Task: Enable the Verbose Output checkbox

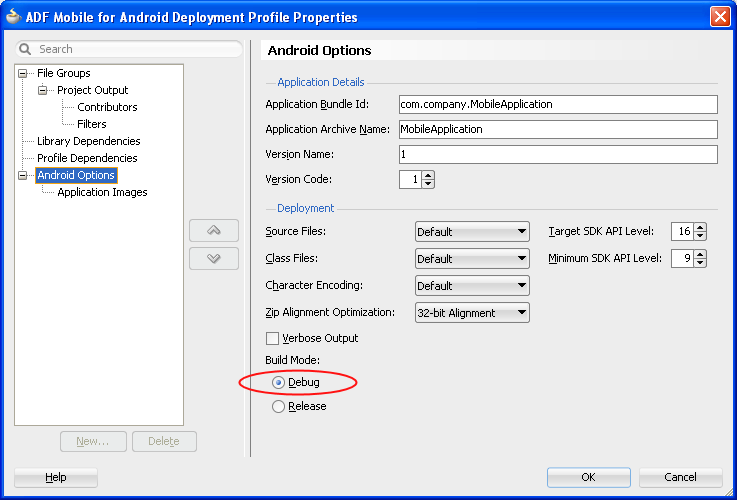Action: 272,338
